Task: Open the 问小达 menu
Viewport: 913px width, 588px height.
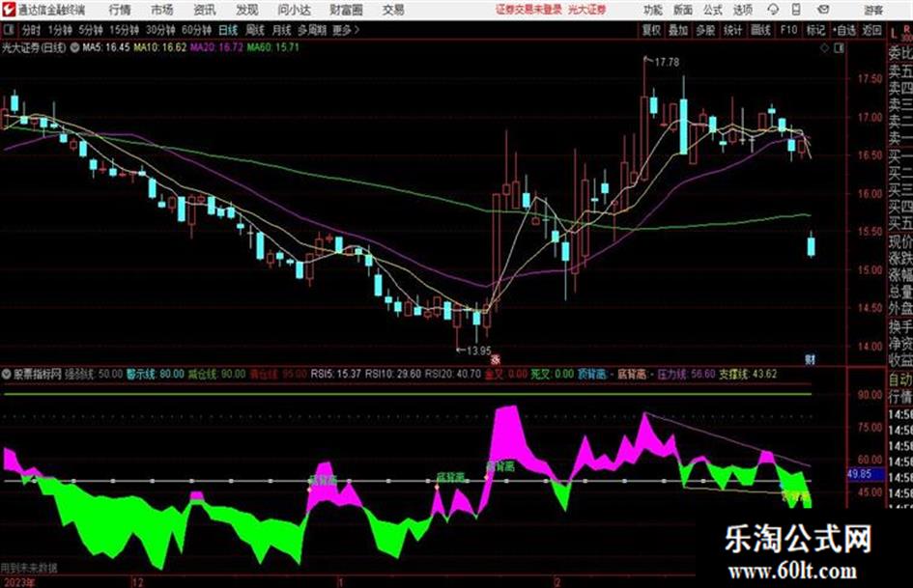Action: tap(294, 10)
